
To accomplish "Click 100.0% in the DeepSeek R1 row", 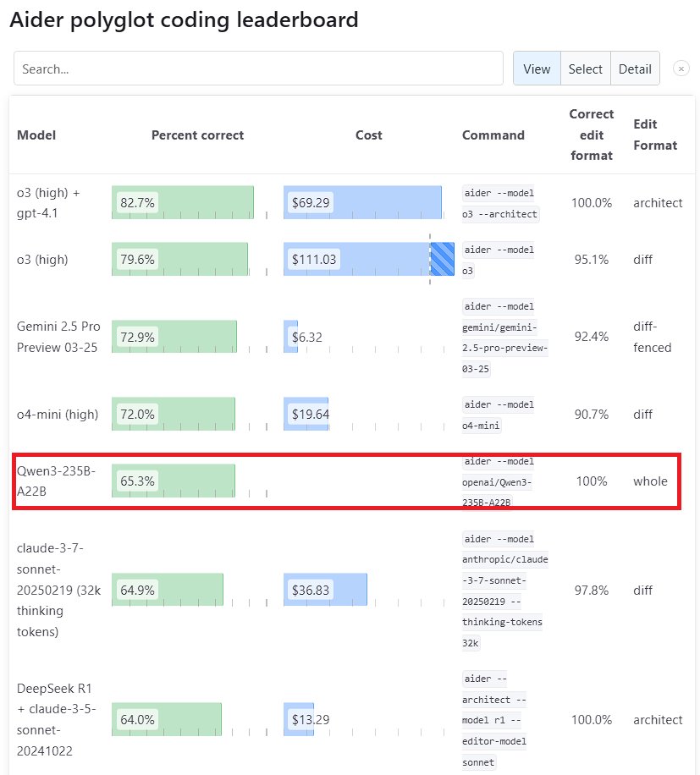I will [592, 720].
